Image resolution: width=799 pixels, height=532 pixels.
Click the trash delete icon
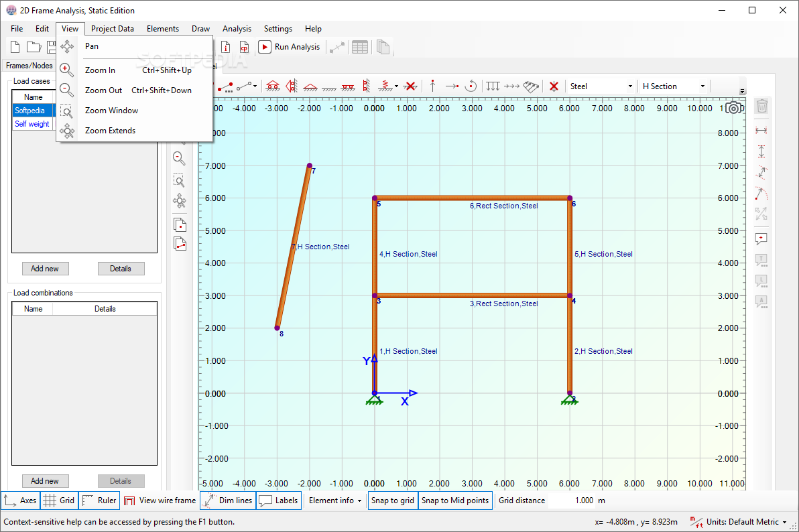[762, 107]
